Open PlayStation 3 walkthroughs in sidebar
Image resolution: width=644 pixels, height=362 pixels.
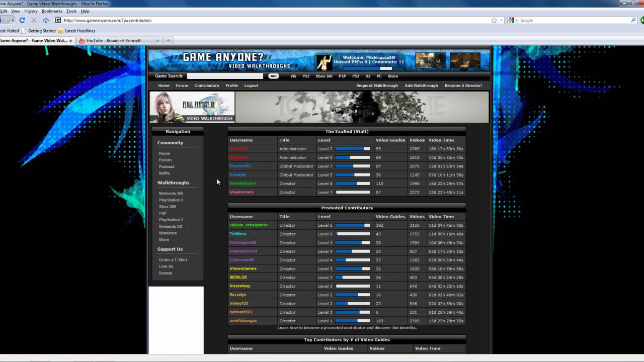point(171,200)
